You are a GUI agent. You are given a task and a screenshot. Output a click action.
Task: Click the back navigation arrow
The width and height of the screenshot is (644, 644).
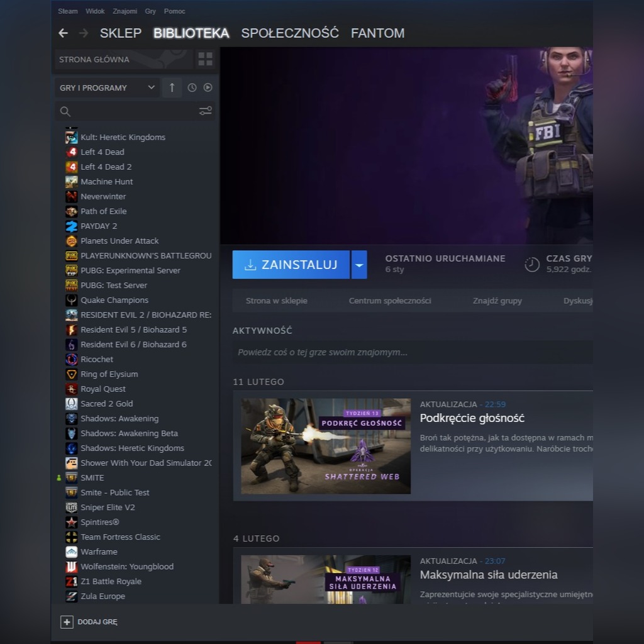coord(63,33)
